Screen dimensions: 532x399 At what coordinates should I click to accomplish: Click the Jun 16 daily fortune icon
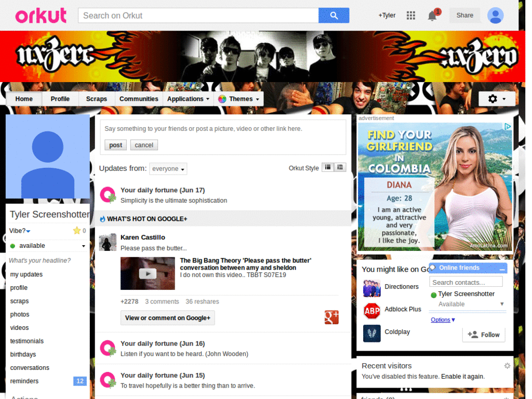click(x=108, y=348)
